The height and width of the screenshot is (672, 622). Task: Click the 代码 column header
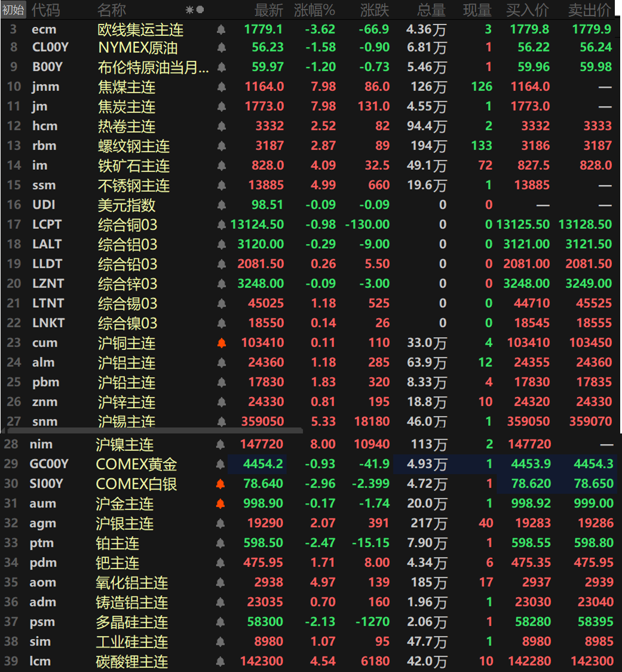coord(45,10)
